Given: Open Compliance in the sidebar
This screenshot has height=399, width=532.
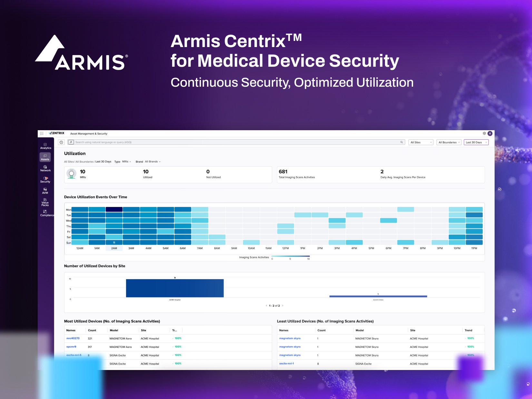Looking at the screenshot, I should pos(46,213).
